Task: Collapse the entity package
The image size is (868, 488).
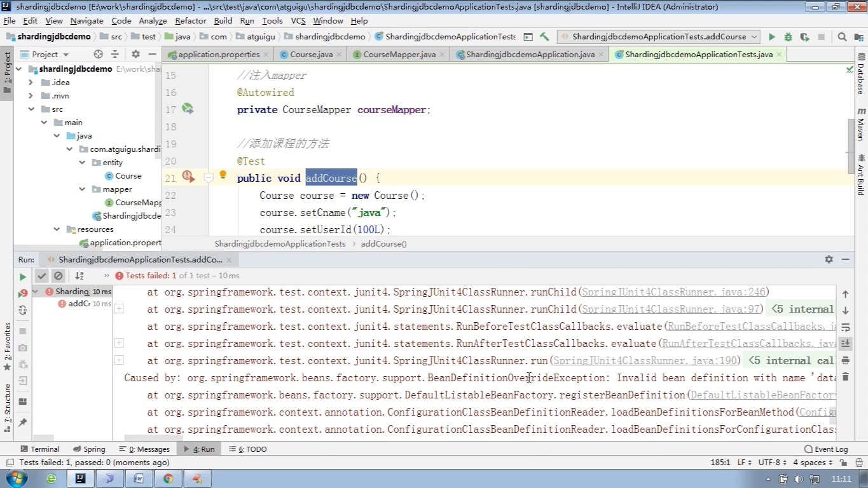Action: pos(82,162)
